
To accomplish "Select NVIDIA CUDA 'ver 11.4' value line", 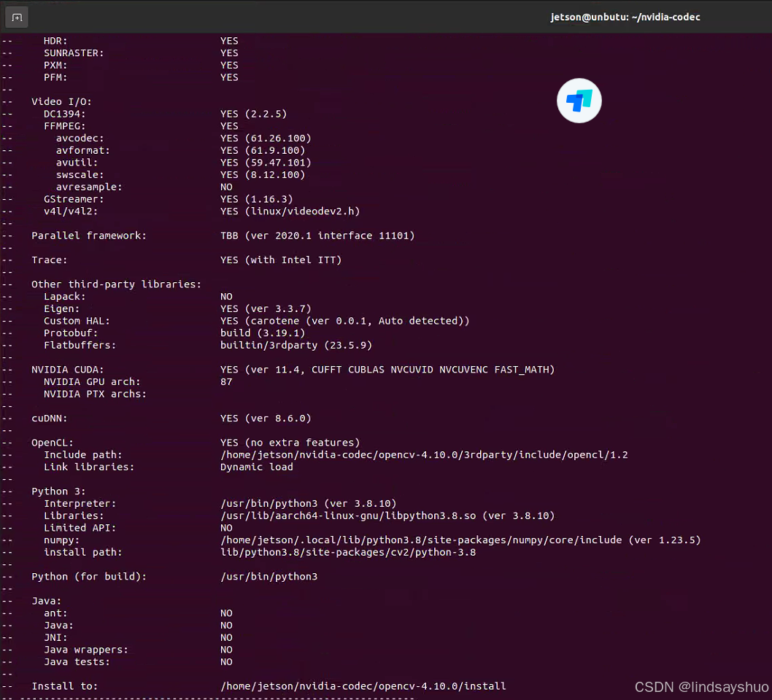I will pyautogui.click(x=387, y=370).
